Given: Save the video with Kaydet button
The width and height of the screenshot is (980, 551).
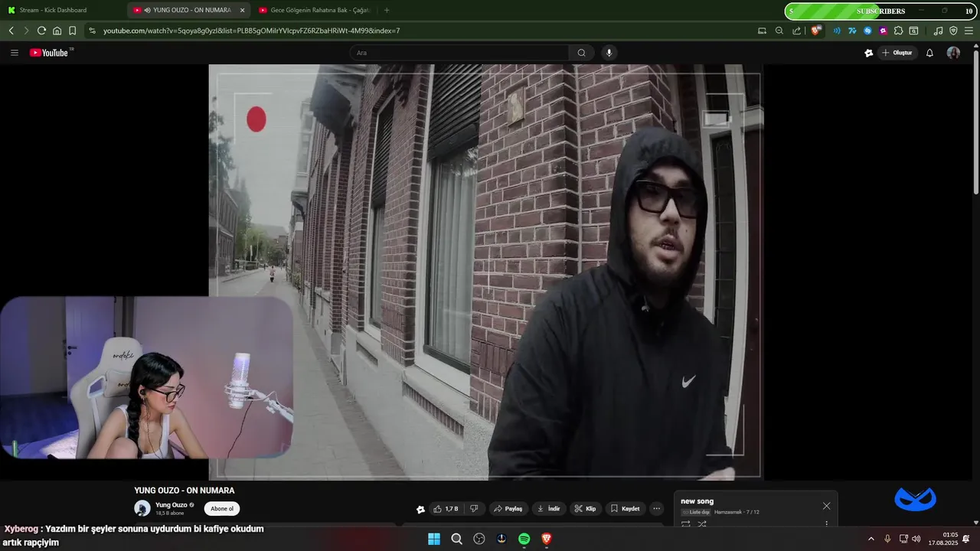Looking at the screenshot, I should tap(625, 509).
